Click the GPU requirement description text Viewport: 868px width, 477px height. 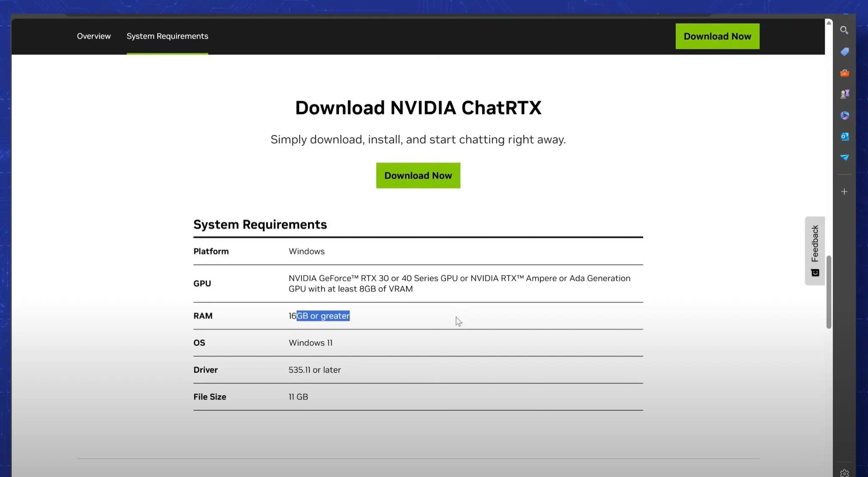tap(459, 283)
